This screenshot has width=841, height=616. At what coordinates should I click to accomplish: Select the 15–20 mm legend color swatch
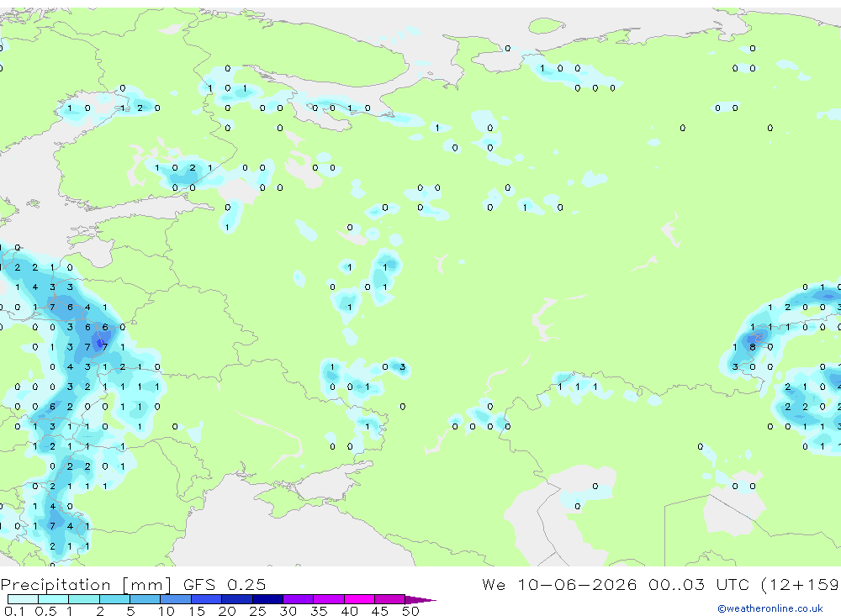coord(207,599)
